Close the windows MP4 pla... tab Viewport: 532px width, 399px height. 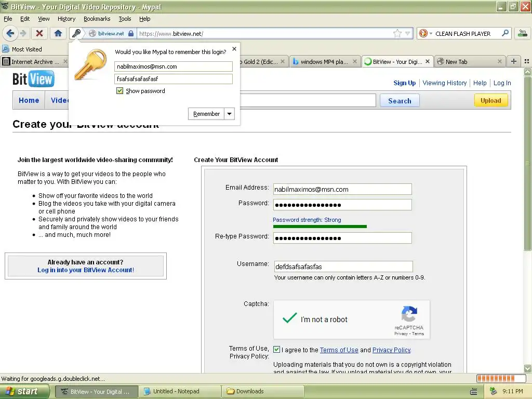[x=354, y=61]
